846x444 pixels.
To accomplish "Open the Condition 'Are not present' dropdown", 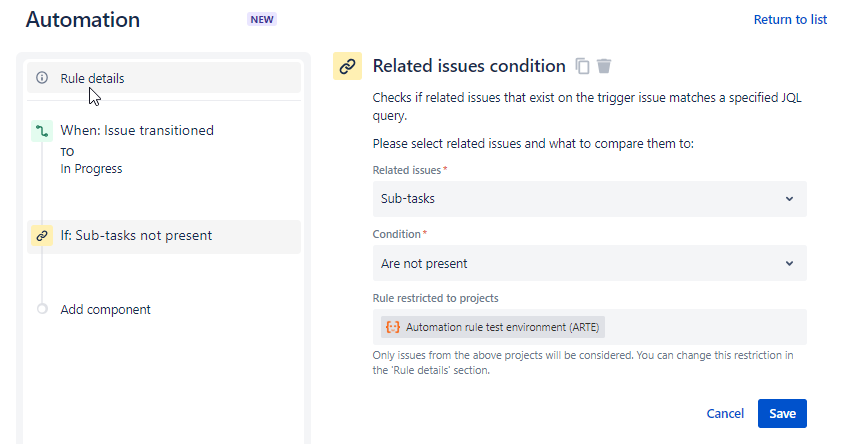I will coord(589,263).
